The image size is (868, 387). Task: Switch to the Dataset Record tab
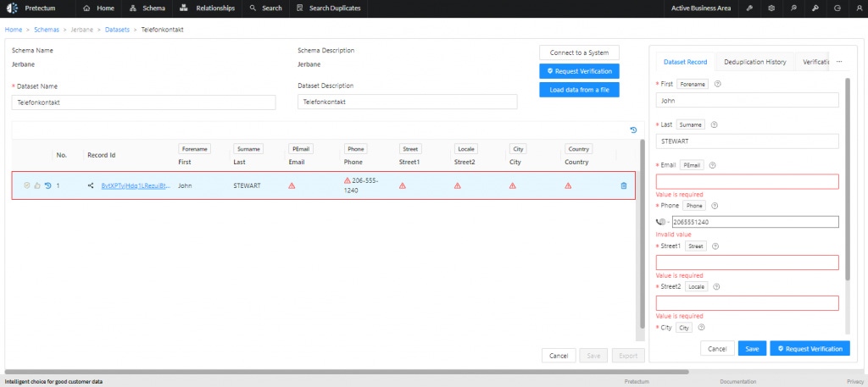tap(685, 62)
